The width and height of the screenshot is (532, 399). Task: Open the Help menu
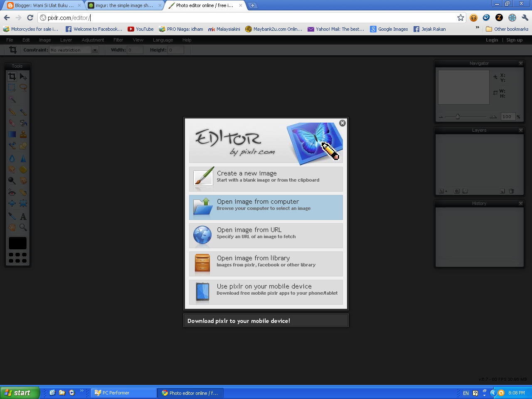click(x=187, y=40)
